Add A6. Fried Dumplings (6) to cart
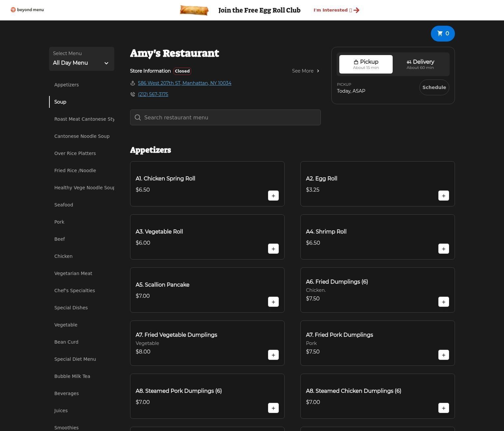 443,302
